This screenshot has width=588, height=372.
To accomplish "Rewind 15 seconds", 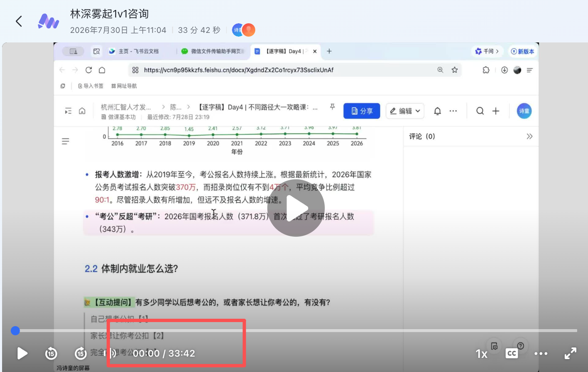I will [x=51, y=354].
